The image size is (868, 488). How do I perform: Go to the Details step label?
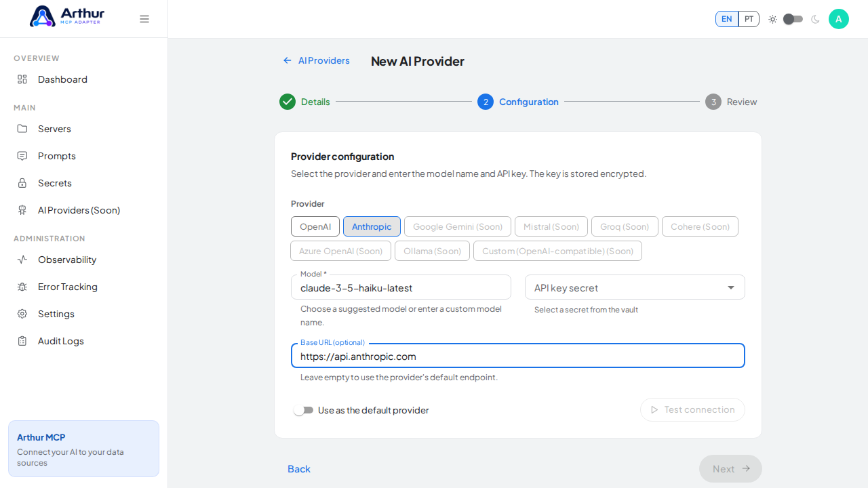(x=315, y=102)
